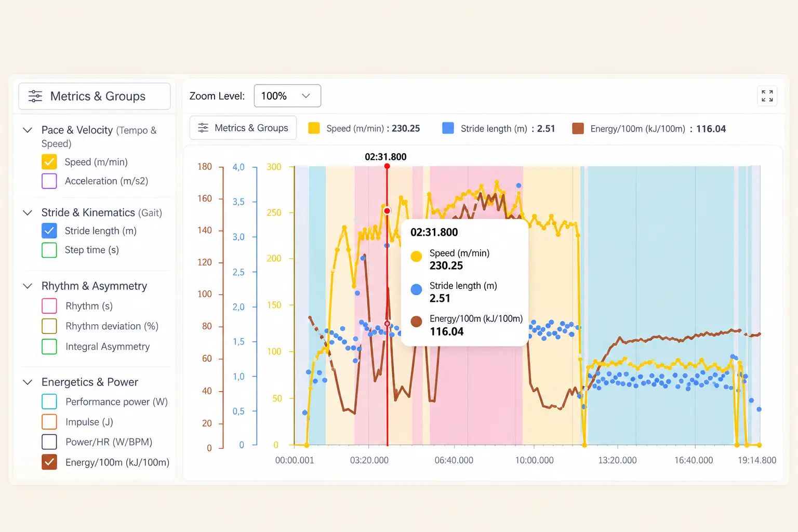Image resolution: width=798 pixels, height=532 pixels.
Task: Collapse the Pace & Velocity group
Action: tap(28, 130)
